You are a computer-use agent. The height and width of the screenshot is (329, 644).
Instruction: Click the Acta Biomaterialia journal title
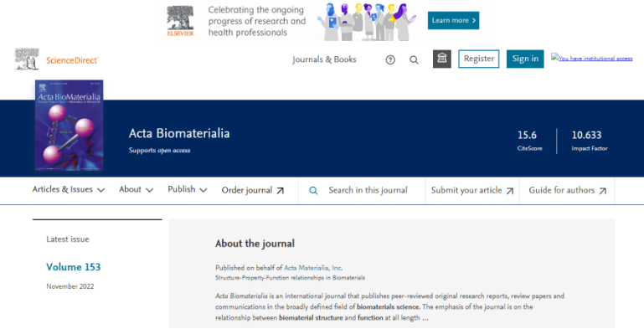[179, 133]
